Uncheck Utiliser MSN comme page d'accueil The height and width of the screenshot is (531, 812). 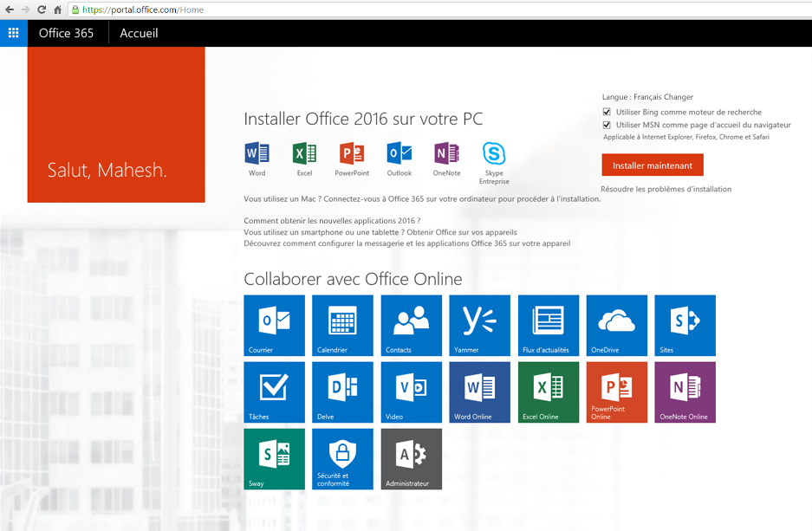coord(607,125)
